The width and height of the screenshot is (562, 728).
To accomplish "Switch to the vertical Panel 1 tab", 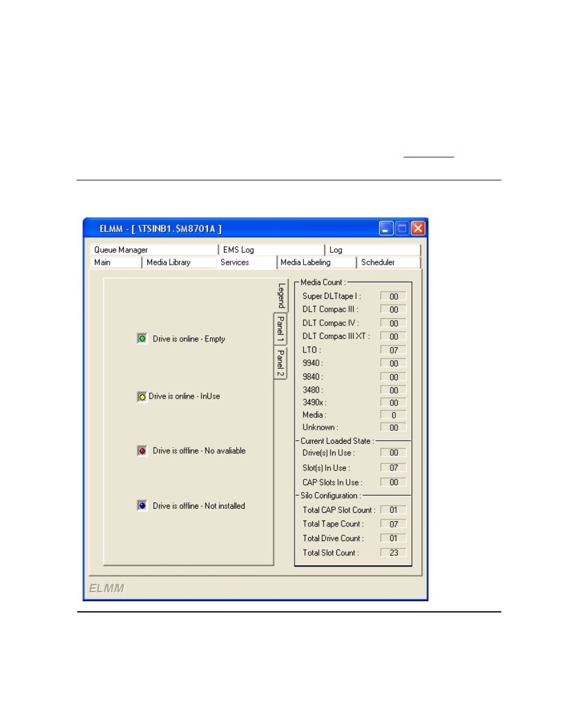I will click(x=280, y=329).
